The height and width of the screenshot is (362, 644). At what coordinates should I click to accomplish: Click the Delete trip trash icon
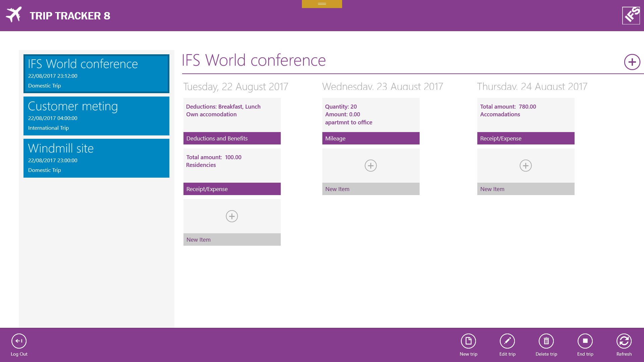click(x=546, y=341)
